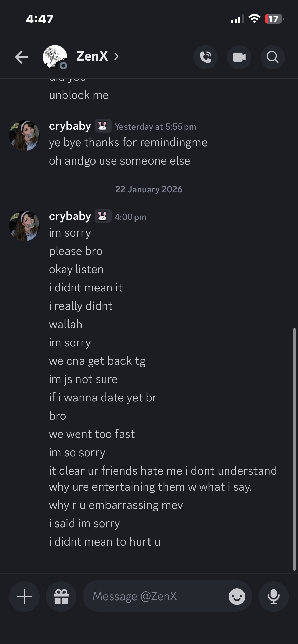
Task: Tap crybaby's avatar beside 4:00 pm message
Action: click(x=24, y=226)
